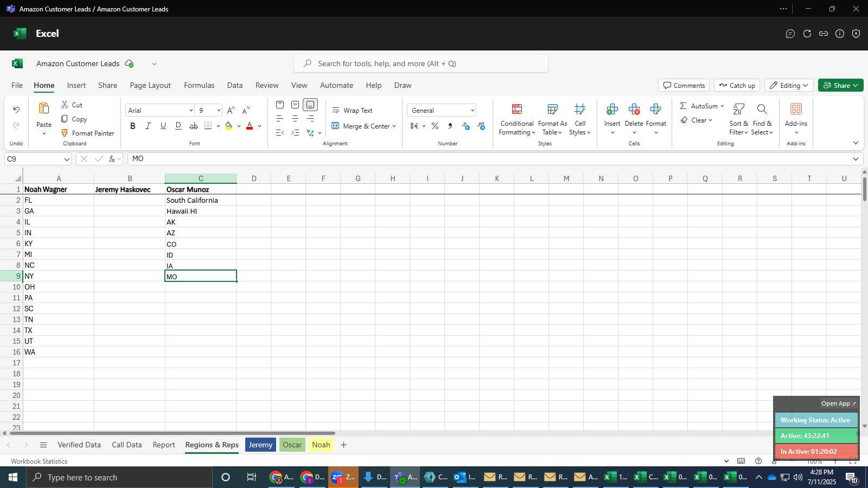The width and height of the screenshot is (868, 488).
Task: Click the Undo arrow icon
Action: point(16,110)
